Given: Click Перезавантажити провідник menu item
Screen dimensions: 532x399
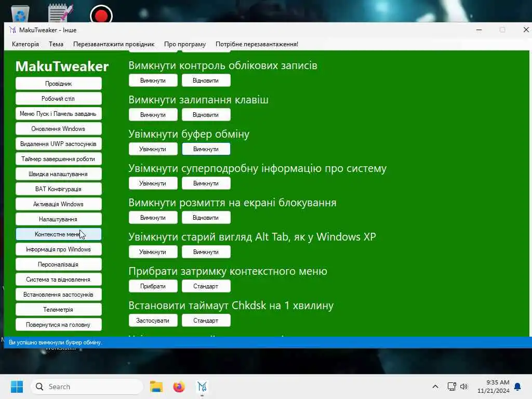Looking at the screenshot, I should 114,44.
